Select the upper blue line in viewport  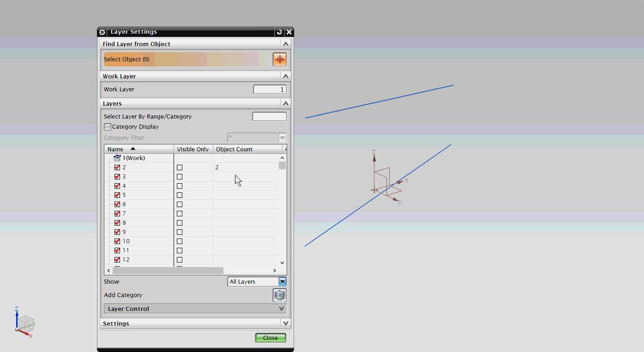pyautogui.click(x=379, y=101)
